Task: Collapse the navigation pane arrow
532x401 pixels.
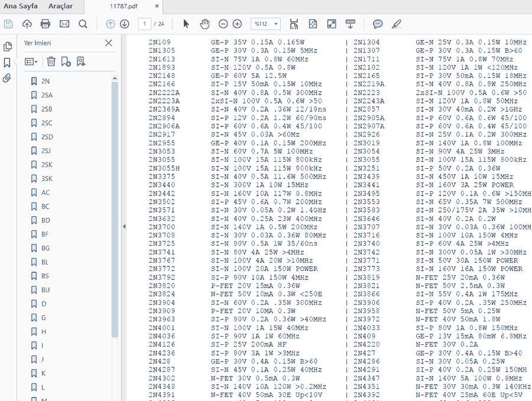Action: click(124, 226)
